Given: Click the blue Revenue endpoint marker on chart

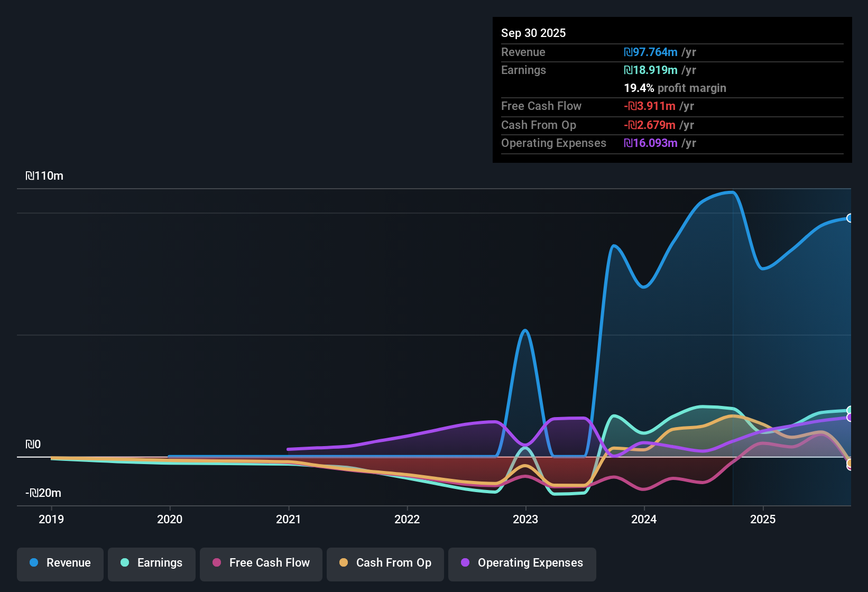Looking at the screenshot, I should [849, 218].
